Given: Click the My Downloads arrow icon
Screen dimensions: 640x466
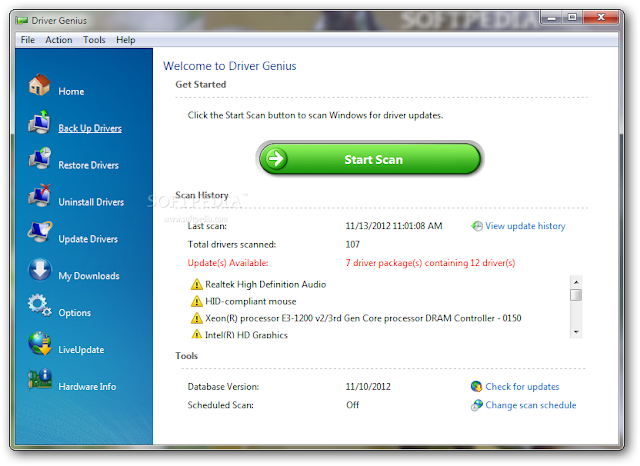Looking at the screenshot, I should (40, 269).
